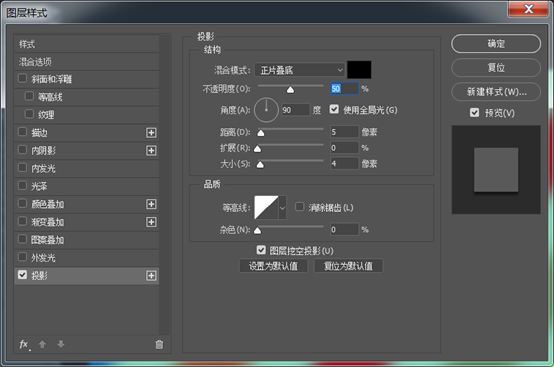Enable the 渐变叠加 checkbox

pyautogui.click(x=22, y=221)
